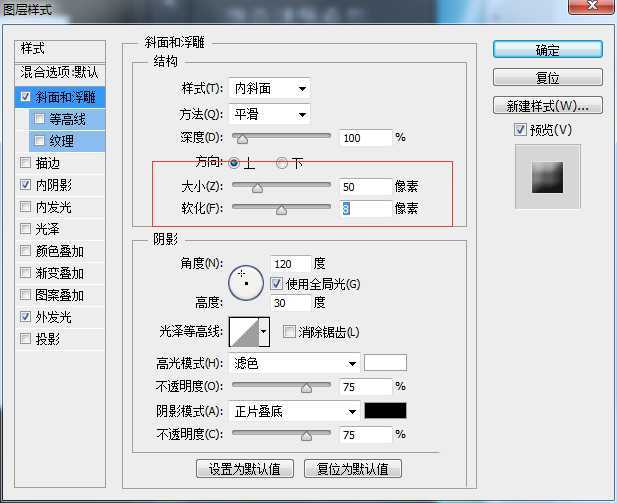Viewport: 617px width, 503px height.
Task: Click the 软化(F) slider handle
Action: (281, 210)
